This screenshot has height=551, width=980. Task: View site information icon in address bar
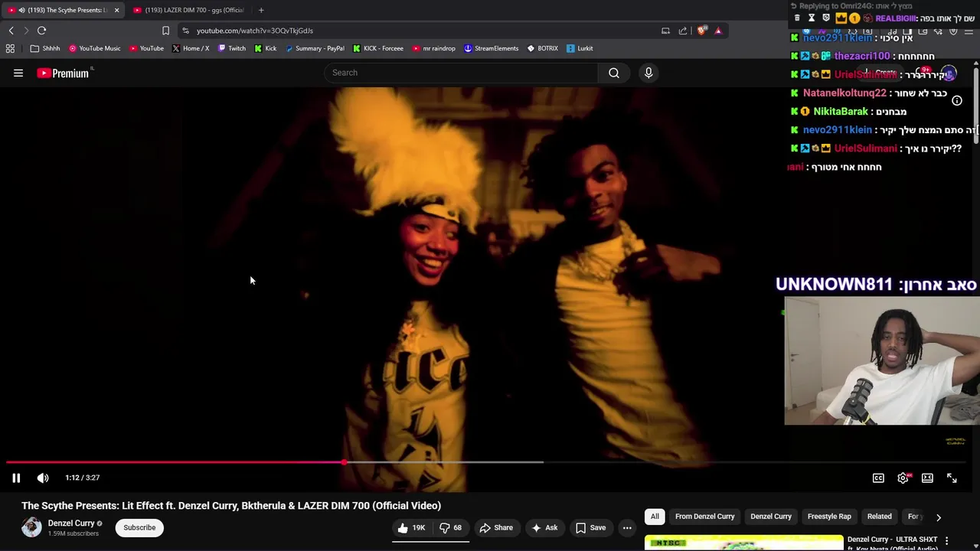click(185, 31)
